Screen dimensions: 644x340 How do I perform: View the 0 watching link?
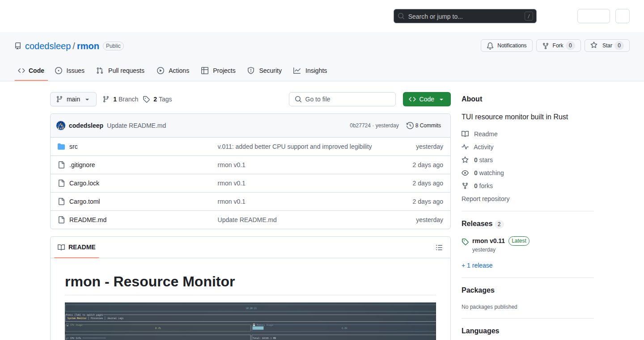point(483,173)
